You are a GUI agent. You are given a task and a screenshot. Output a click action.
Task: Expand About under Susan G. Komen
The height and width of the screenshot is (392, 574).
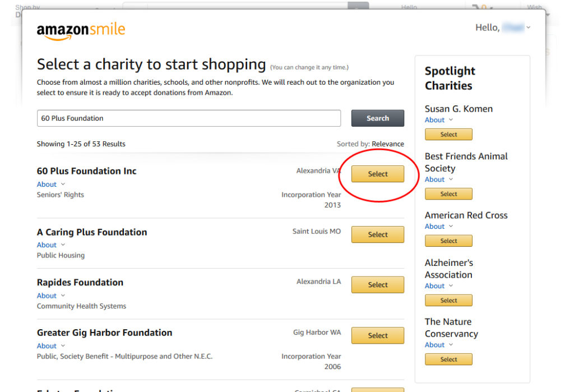(439, 120)
